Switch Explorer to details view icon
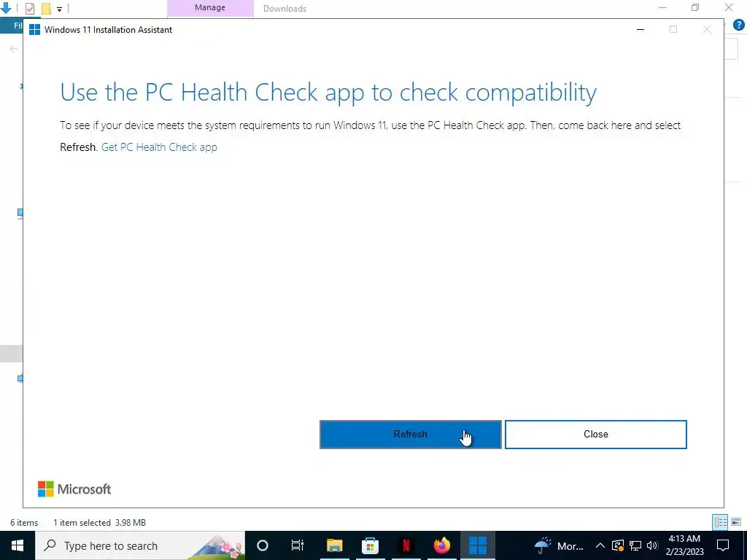The width and height of the screenshot is (747, 560). click(720, 522)
